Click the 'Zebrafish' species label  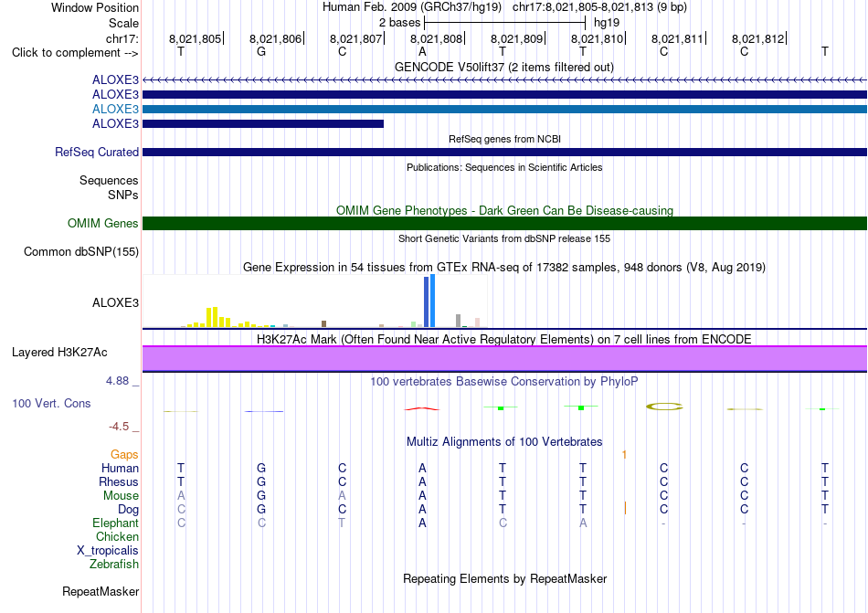(x=114, y=565)
